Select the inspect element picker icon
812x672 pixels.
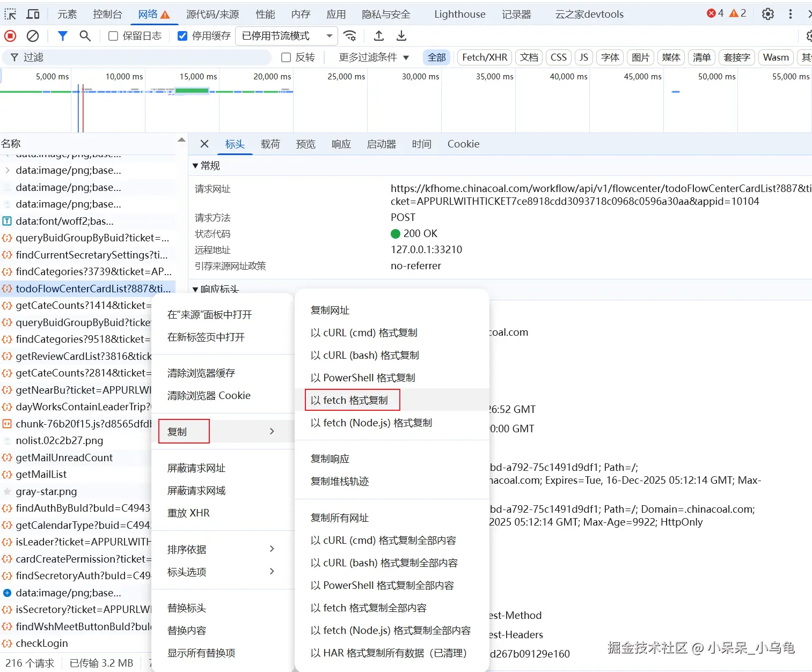[10, 14]
